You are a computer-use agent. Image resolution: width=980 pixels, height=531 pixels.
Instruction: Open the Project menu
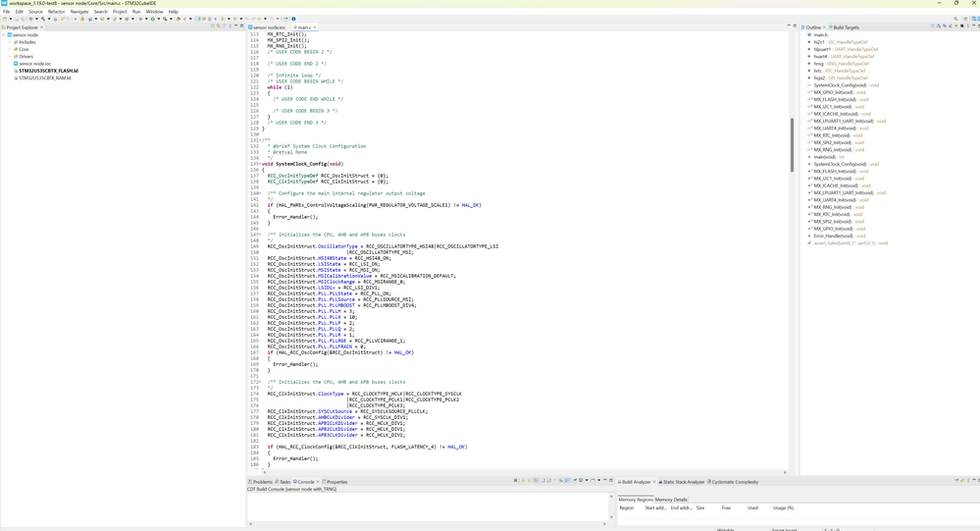pyautogui.click(x=119, y=12)
